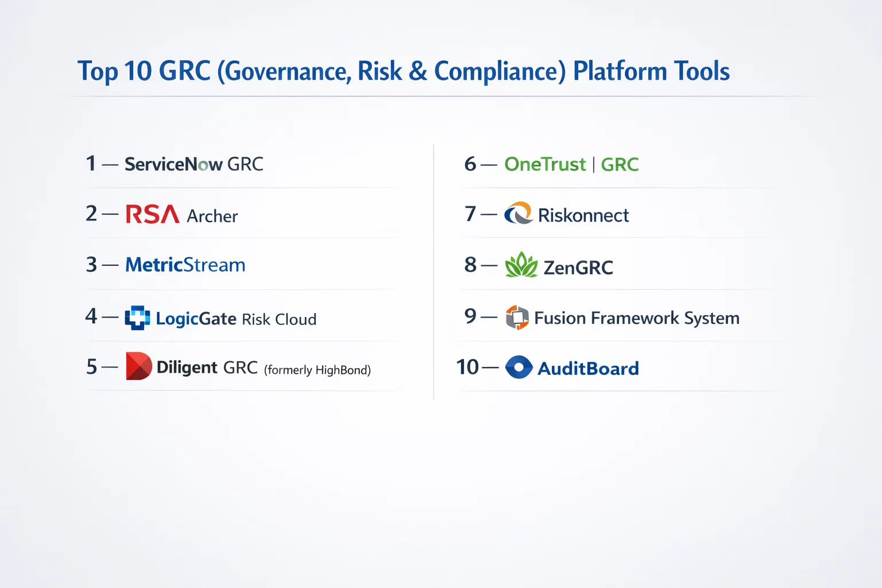The width and height of the screenshot is (882, 588).
Task: Open the ServiceNow GRC entry
Action: pyautogui.click(x=194, y=164)
